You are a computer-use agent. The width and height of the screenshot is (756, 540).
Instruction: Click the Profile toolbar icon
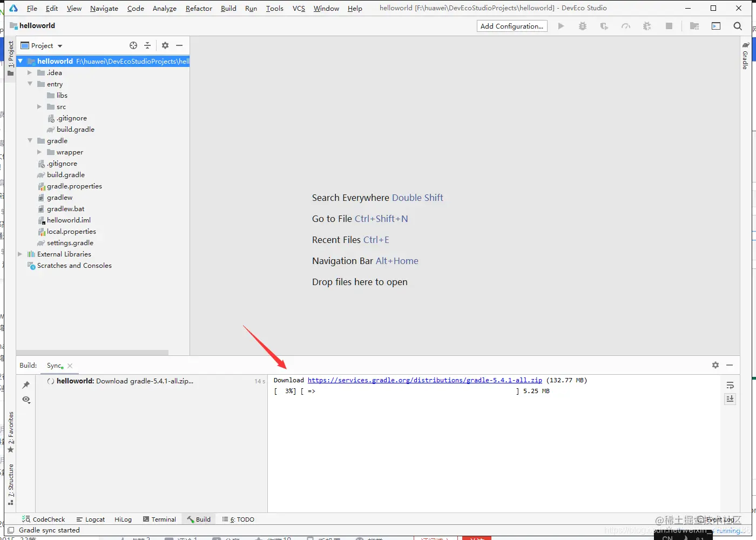[626, 26]
